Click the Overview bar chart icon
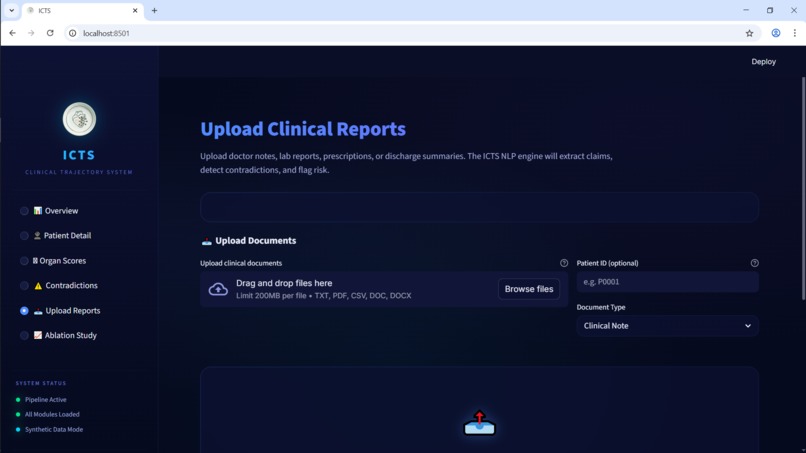806x453 pixels. 38,211
